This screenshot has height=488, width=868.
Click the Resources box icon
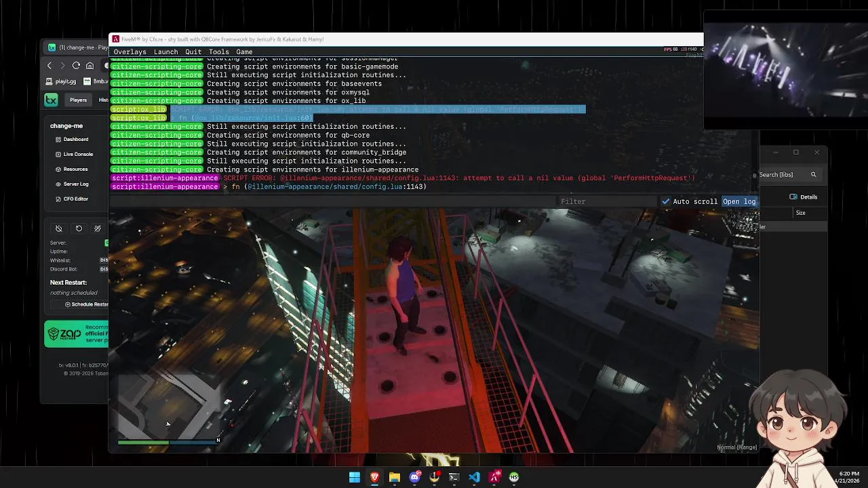click(58, 169)
